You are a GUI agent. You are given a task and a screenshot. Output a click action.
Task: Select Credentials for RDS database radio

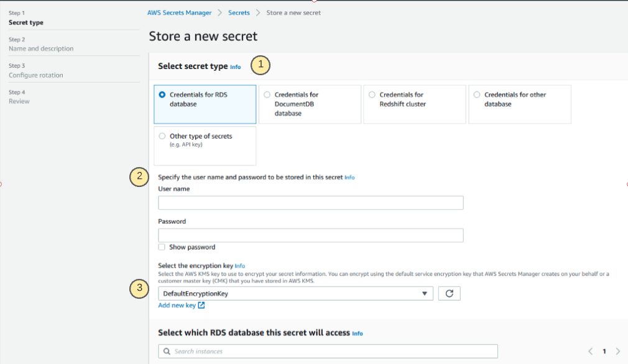point(162,95)
